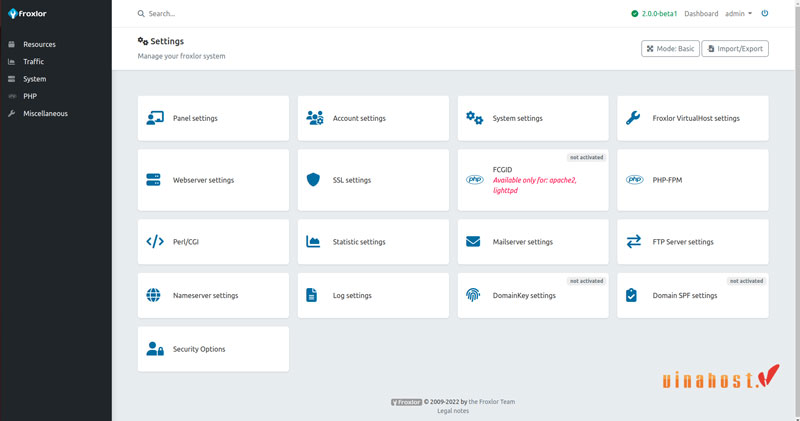The height and width of the screenshot is (421, 800).
Task: Click the FTP Server arrows icon
Action: [633, 242]
